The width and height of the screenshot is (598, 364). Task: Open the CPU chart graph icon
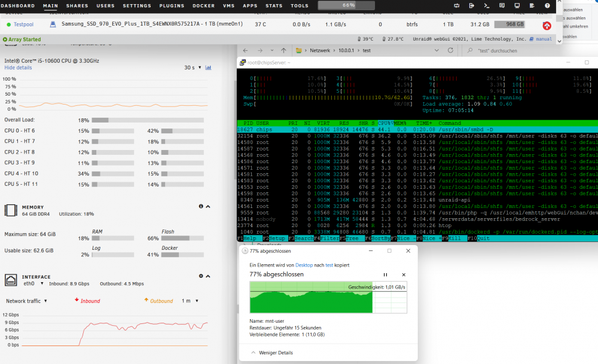(x=208, y=68)
